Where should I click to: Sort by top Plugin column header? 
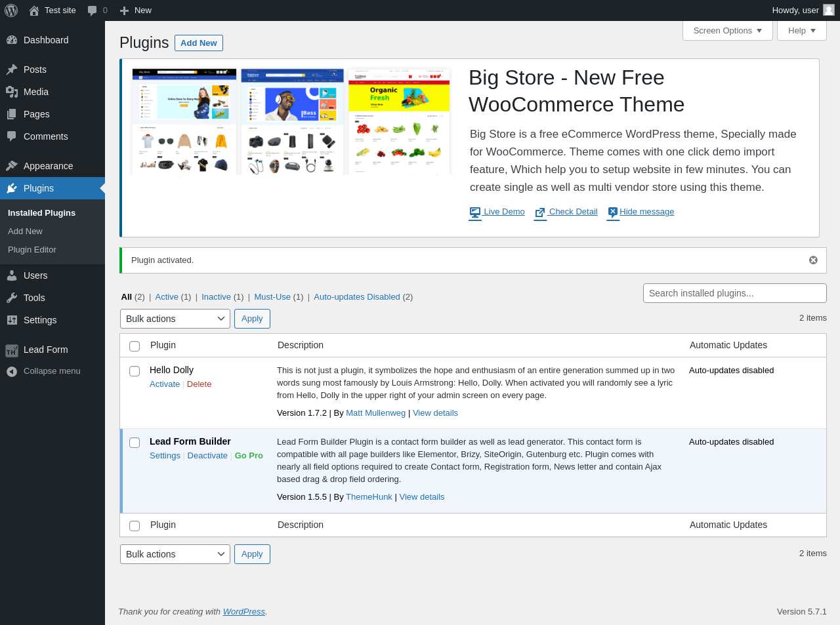coord(163,346)
